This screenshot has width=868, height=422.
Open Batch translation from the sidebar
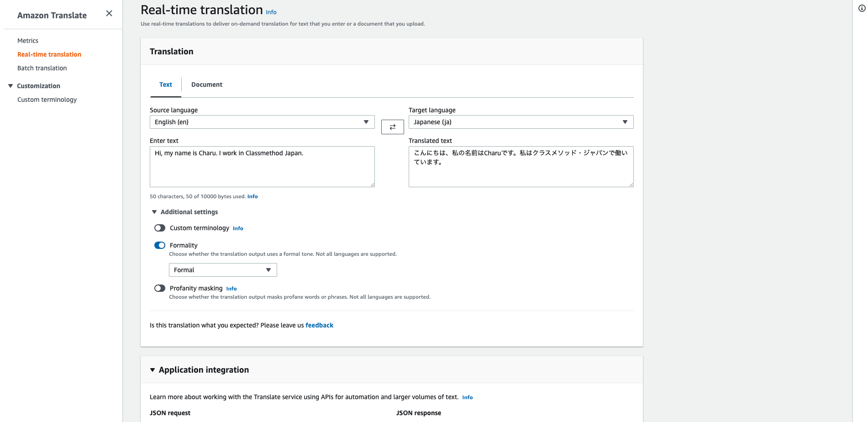tap(42, 68)
